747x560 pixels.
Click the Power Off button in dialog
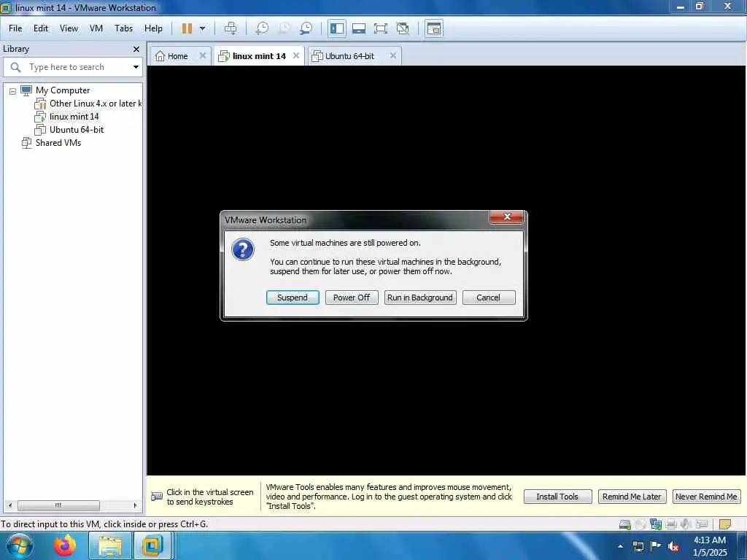pyautogui.click(x=352, y=297)
